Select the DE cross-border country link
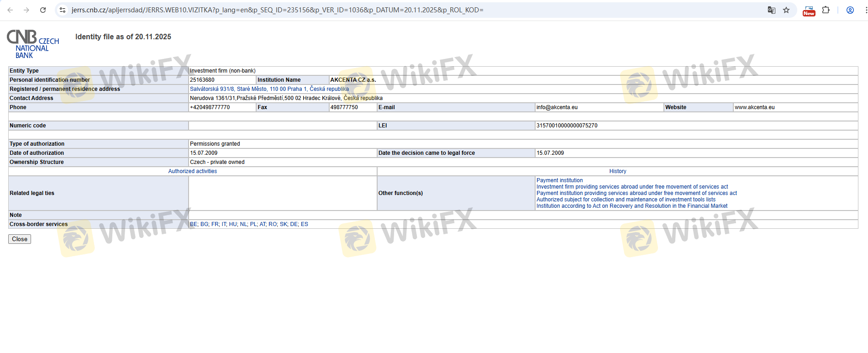 [294, 224]
